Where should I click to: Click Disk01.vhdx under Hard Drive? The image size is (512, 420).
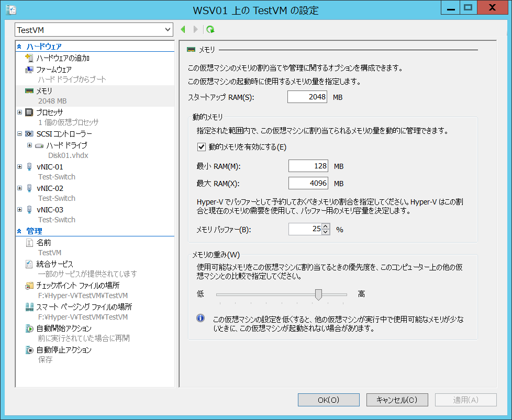click(x=68, y=155)
